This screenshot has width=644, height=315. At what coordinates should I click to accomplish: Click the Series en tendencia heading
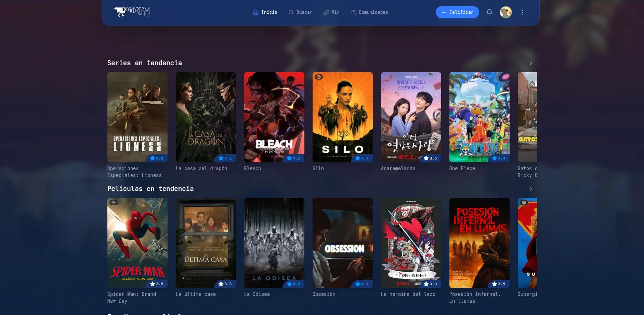point(145,63)
